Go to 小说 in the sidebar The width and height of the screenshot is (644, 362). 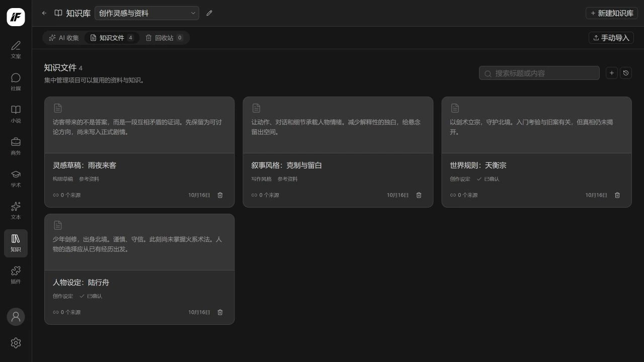point(16,114)
